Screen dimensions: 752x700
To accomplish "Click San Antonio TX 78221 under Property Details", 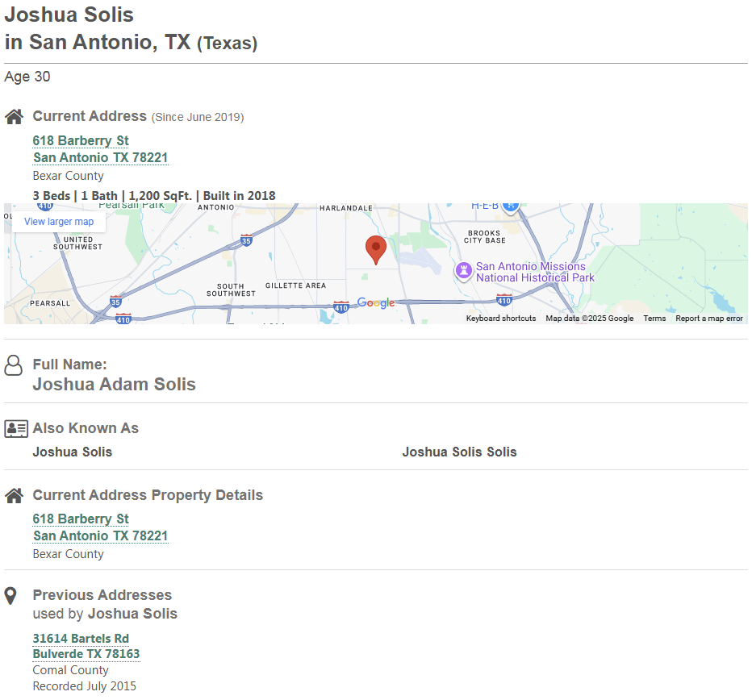I will pyautogui.click(x=100, y=535).
